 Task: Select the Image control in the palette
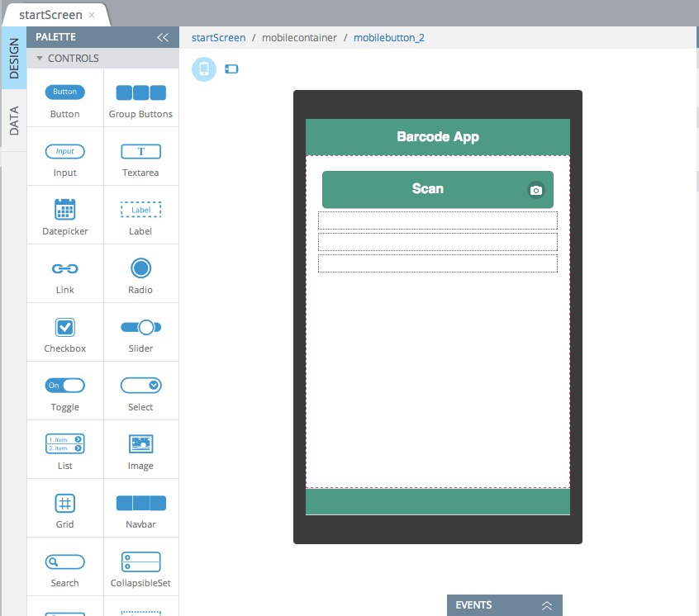click(x=140, y=443)
